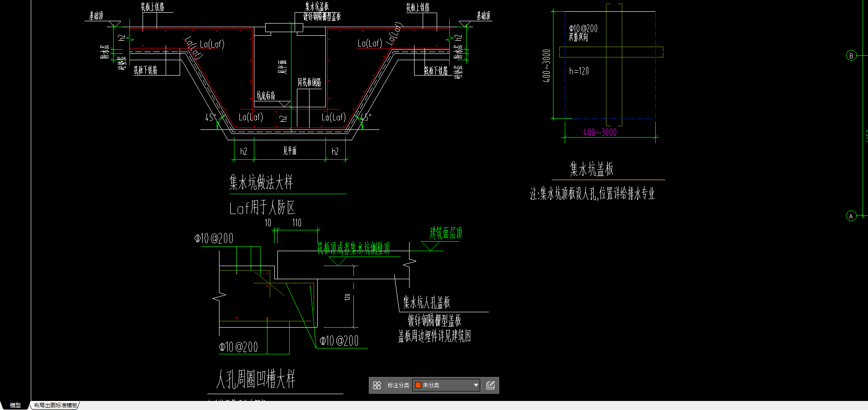
Task: Select the green text 筏板顶或者集水坑侧壁顶
Action: click(x=353, y=248)
